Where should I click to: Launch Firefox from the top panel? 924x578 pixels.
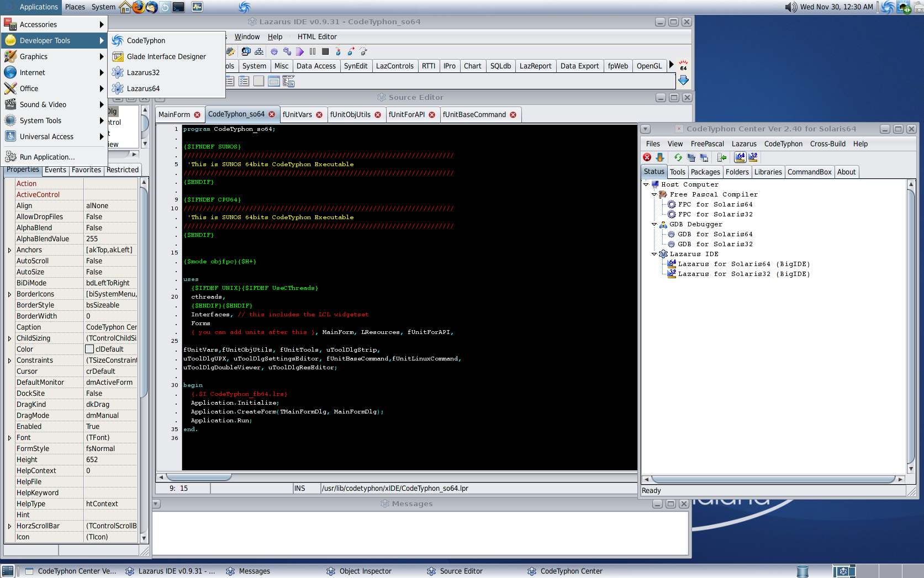(x=138, y=7)
